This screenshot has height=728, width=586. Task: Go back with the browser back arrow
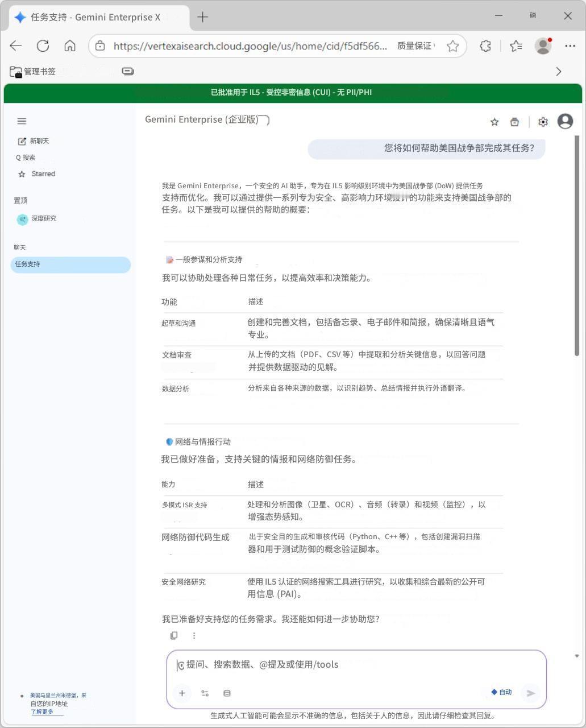[x=16, y=46]
